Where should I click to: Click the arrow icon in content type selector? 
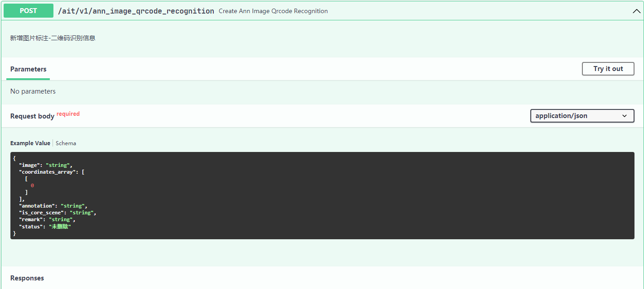click(625, 116)
